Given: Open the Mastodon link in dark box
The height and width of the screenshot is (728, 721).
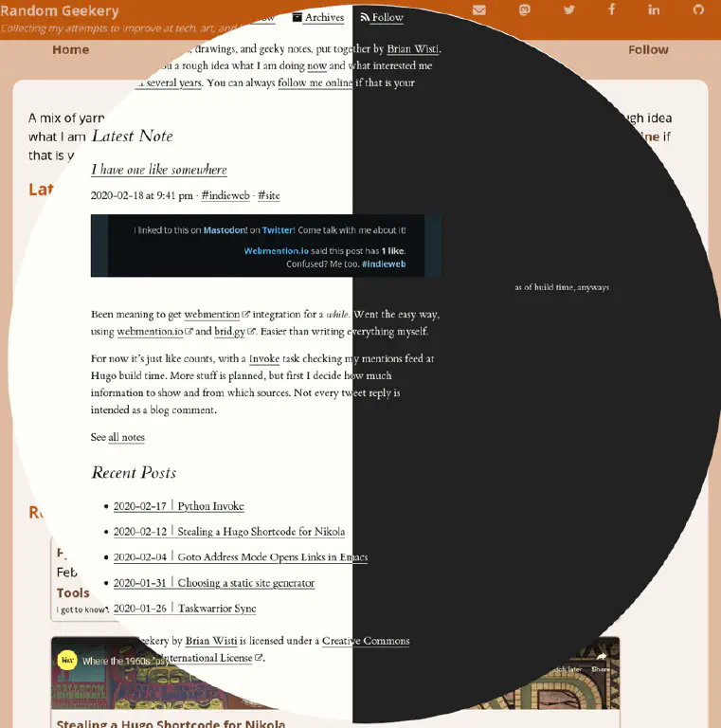Looking at the screenshot, I should (x=225, y=230).
